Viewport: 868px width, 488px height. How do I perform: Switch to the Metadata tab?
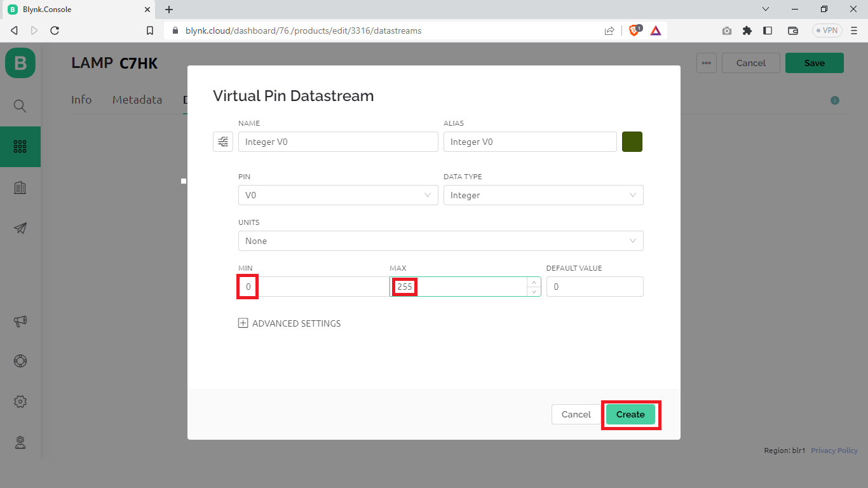coord(137,100)
